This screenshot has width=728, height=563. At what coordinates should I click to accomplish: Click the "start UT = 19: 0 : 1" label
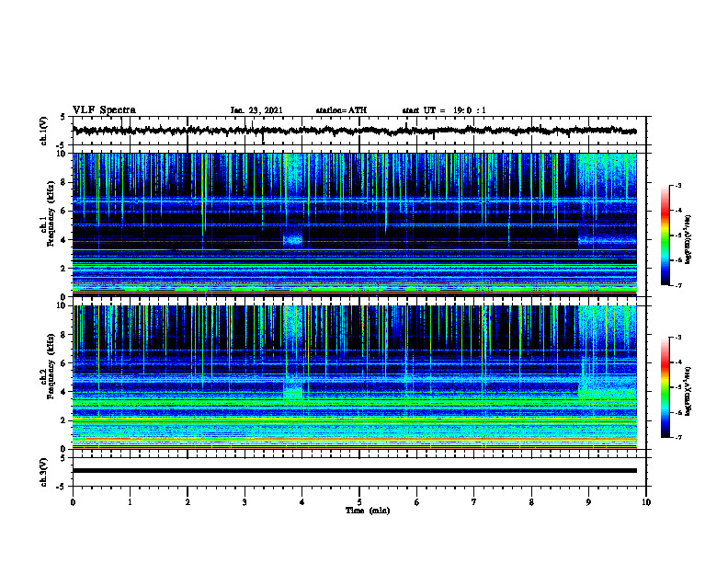(x=444, y=110)
